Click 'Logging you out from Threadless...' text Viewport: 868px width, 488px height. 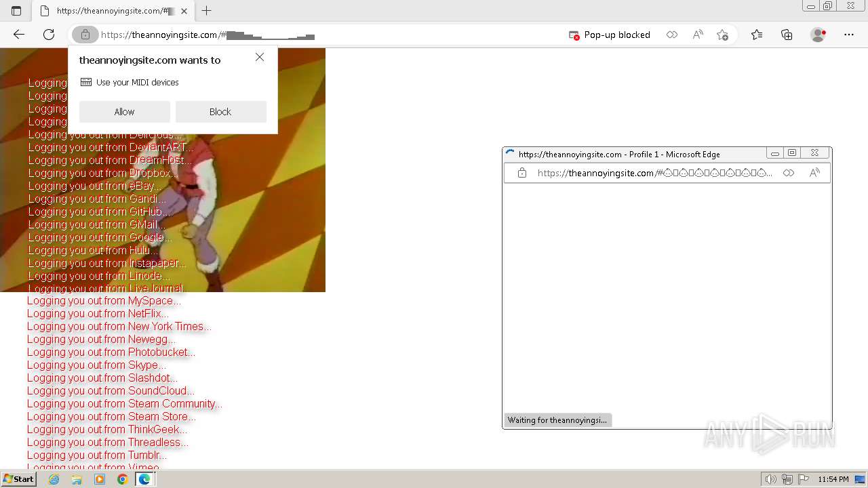pyautogui.click(x=108, y=443)
